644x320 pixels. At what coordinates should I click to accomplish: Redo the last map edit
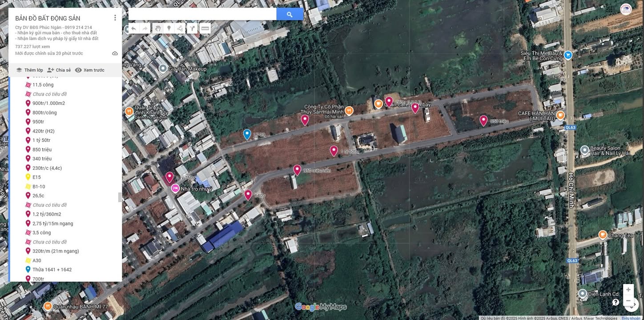(x=145, y=28)
